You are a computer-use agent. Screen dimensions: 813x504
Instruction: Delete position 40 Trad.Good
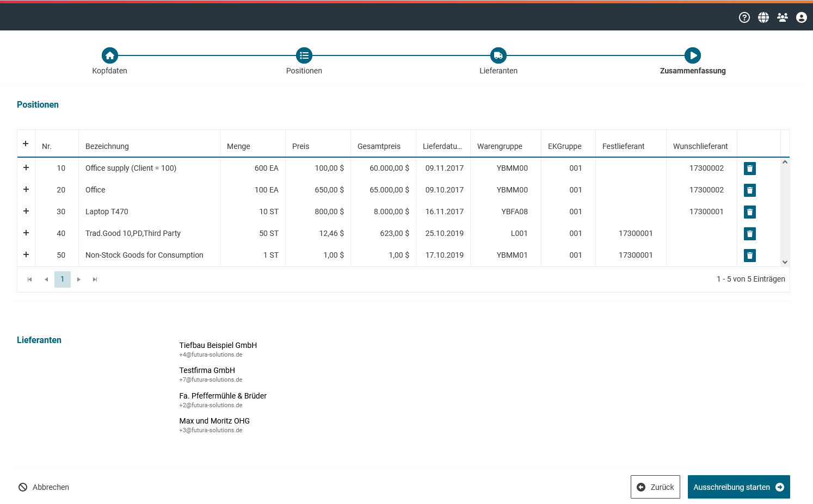tap(750, 234)
